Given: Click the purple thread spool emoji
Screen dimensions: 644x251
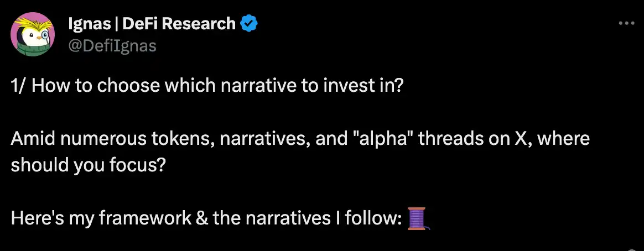Looking at the screenshot, I should tap(418, 218).
